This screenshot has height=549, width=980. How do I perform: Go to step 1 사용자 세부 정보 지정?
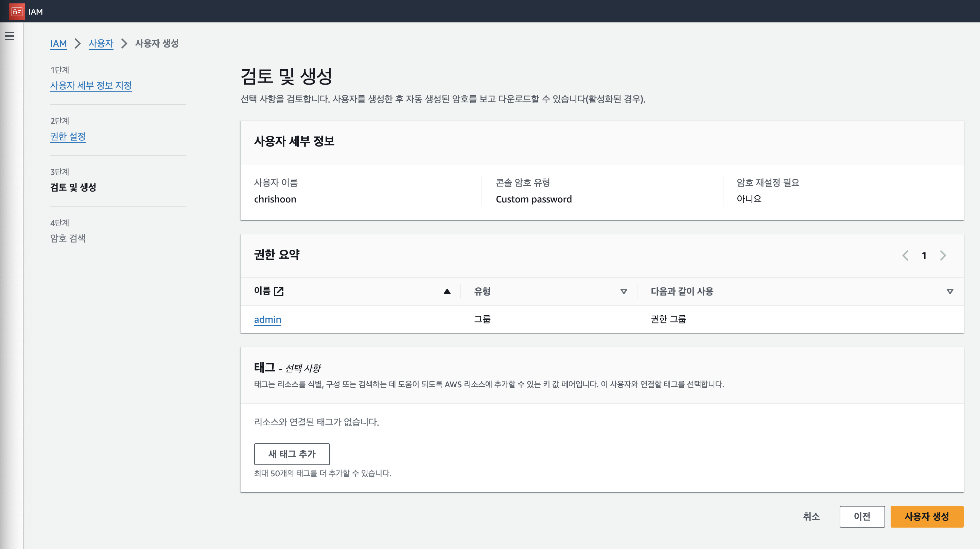90,85
